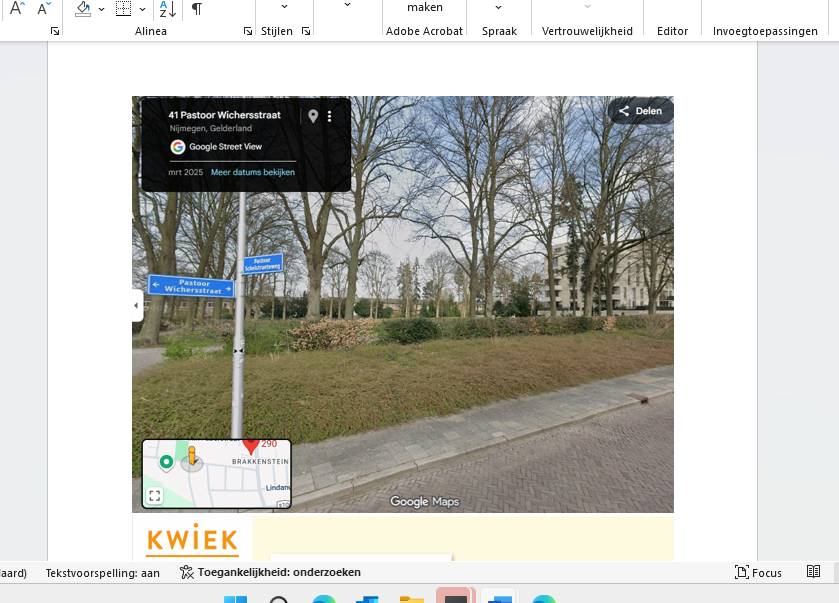The width and height of the screenshot is (839, 603).
Task: Open the borders dropdown arrow
Action: coord(142,10)
